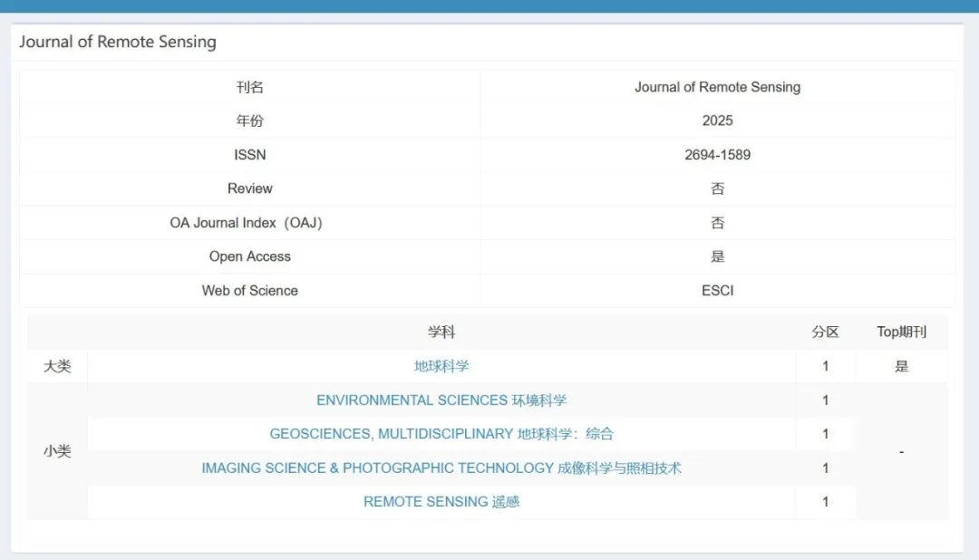This screenshot has width=979, height=560.
Task: Select the 小类 row label
Action: 57,451
